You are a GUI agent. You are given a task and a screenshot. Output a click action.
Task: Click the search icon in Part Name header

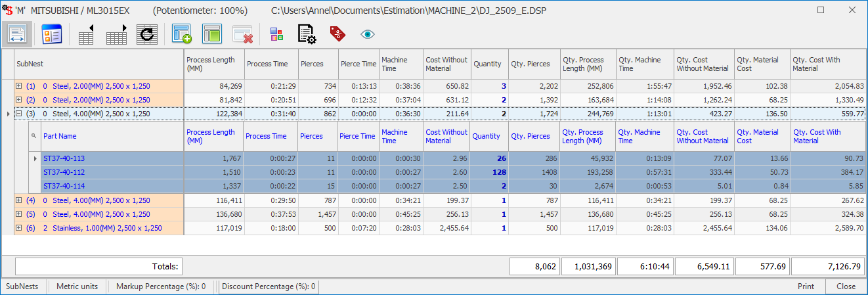coord(33,136)
